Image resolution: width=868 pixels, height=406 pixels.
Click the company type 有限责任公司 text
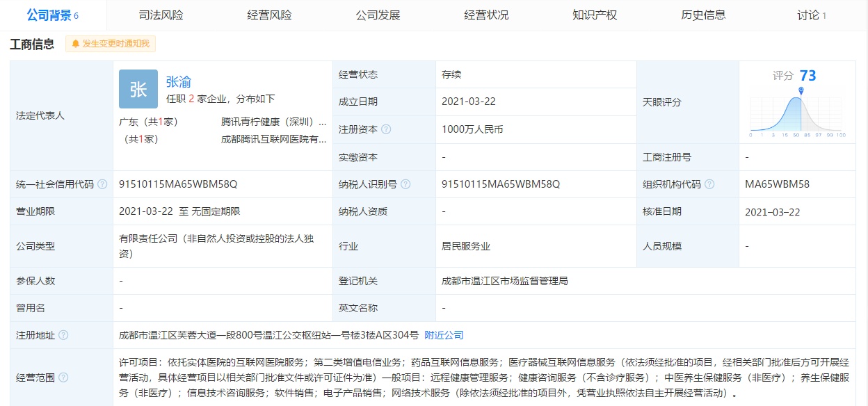(216, 246)
